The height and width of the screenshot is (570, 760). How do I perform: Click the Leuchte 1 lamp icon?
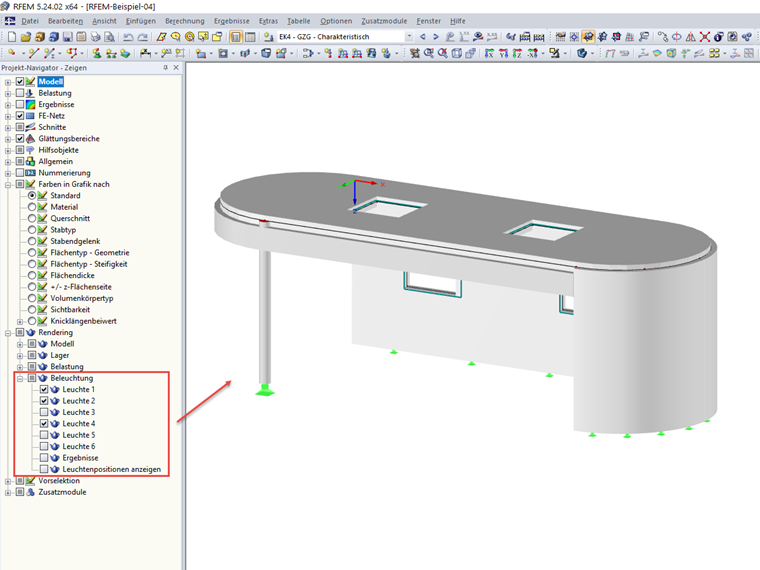55,389
